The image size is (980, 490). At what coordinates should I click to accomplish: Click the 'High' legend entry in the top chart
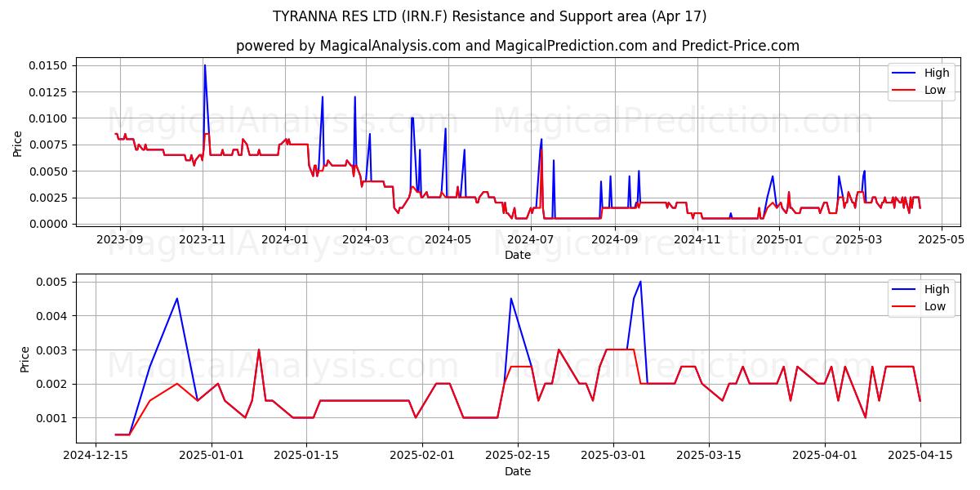(x=937, y=73)
